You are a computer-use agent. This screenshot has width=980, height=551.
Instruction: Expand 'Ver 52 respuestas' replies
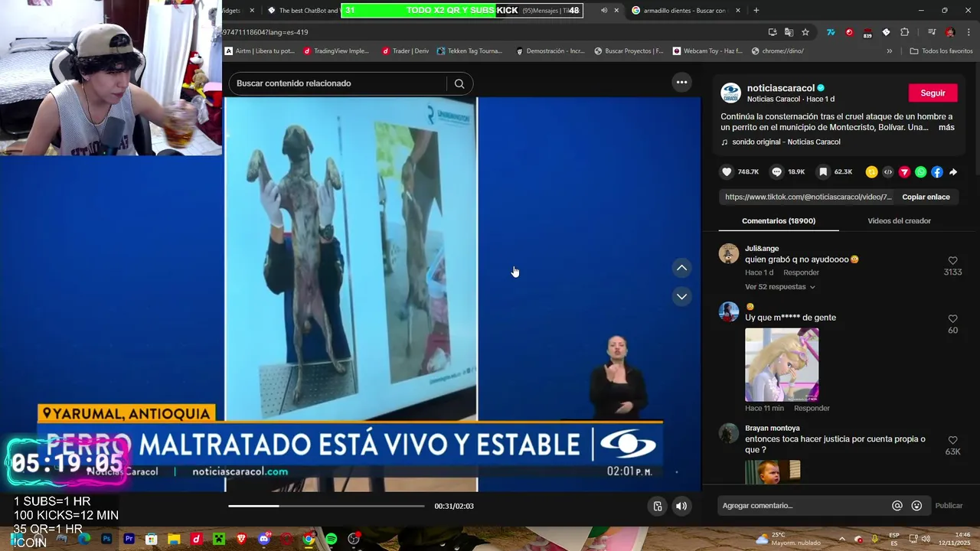click(780, 287)
